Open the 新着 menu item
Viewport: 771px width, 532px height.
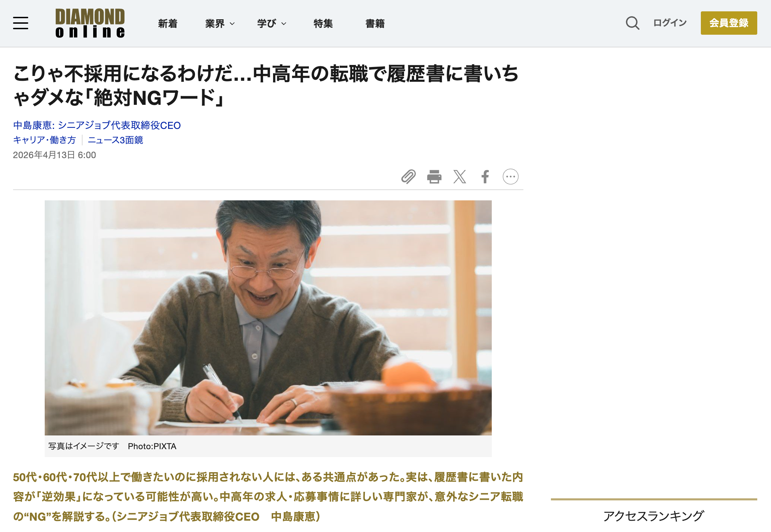[x=168, y=23]
